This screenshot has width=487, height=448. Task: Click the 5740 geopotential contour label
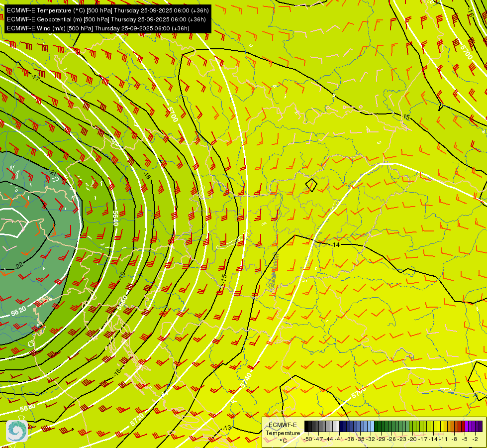[x=246, y=380]
